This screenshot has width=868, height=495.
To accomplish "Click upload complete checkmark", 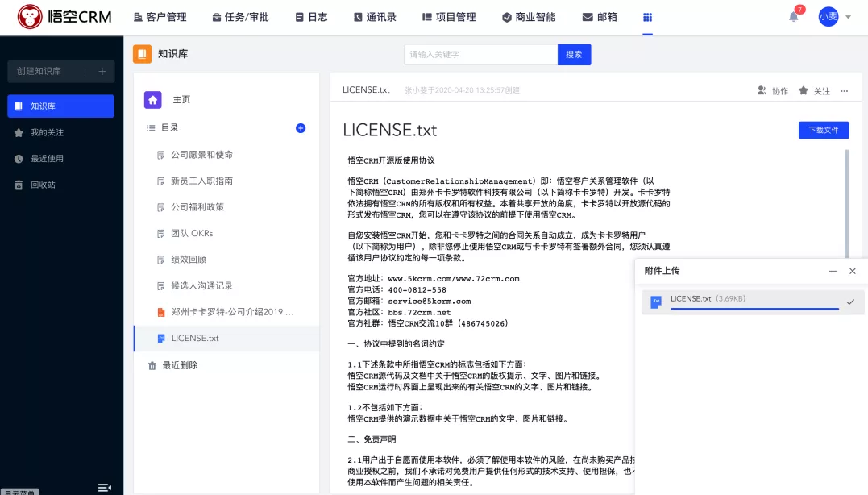I will pyautogui.click(x=850, y=302).
